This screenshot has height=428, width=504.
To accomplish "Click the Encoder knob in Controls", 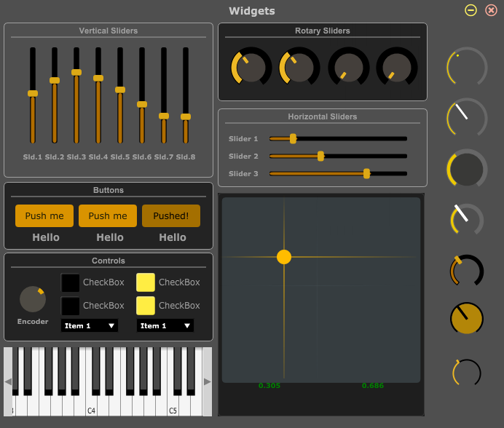I will [x=32, y=299].
